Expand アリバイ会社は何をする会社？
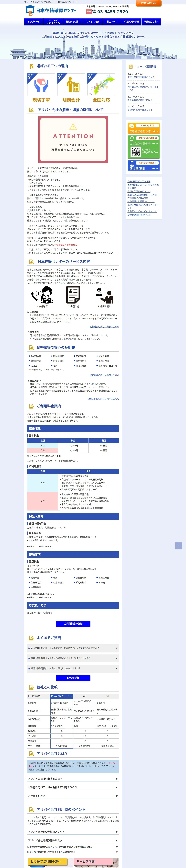This screenshot has height=868, width=186. (73, 779)
